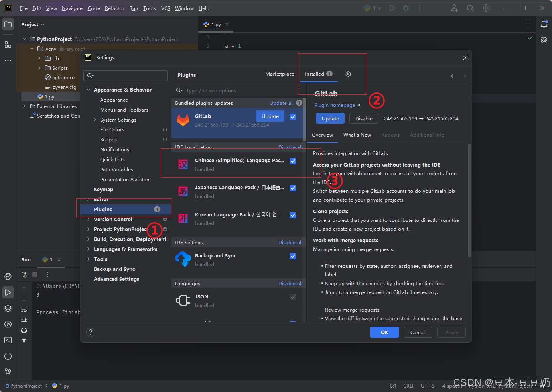Uncheck Chinese (Simplified) Language Pack checkbox

point(293,161)
